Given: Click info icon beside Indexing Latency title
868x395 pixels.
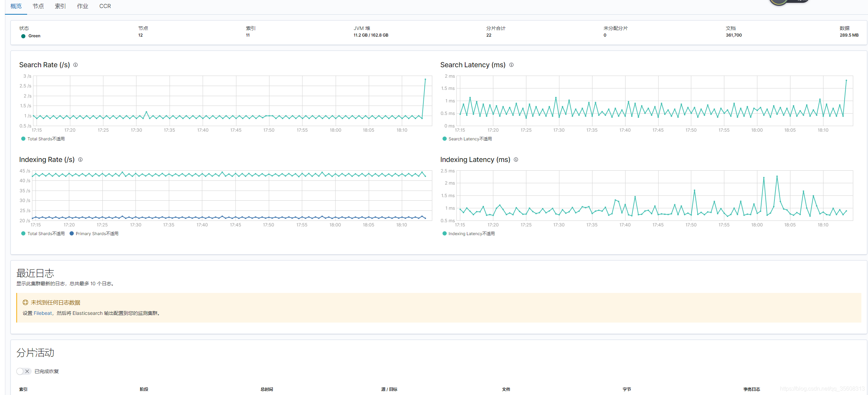Looking at the screenshot, I should tap(516, 160).
